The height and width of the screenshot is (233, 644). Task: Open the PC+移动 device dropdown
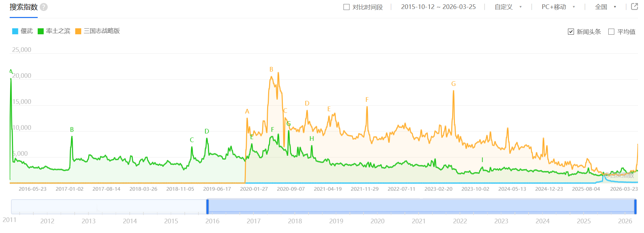pos(558,7)
